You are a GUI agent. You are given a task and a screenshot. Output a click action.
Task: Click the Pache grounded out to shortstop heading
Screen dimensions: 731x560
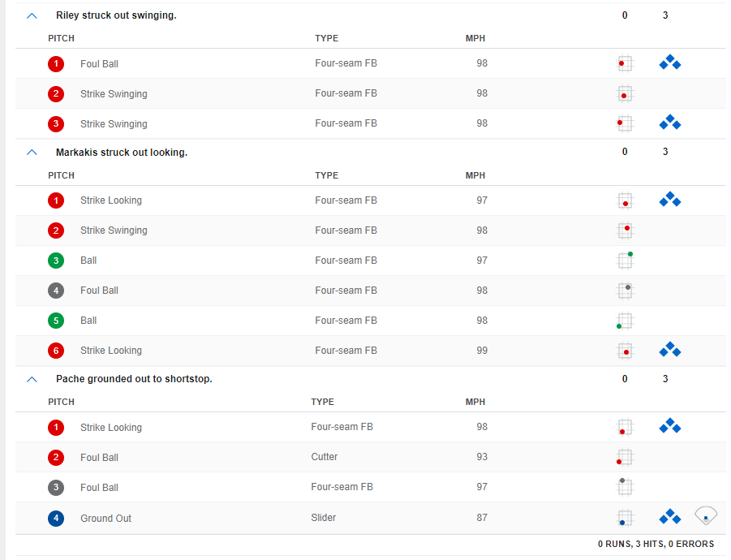click(x=134, y=379)
